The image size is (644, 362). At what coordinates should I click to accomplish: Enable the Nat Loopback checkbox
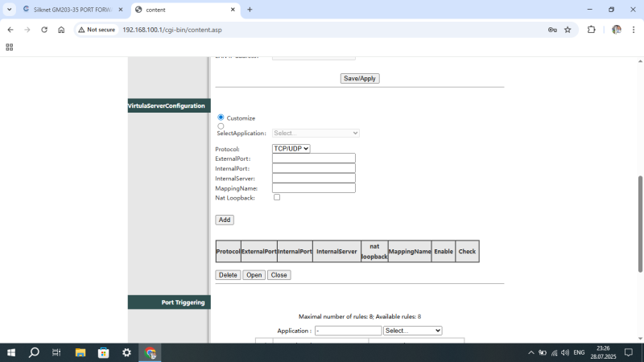point(277,197)
